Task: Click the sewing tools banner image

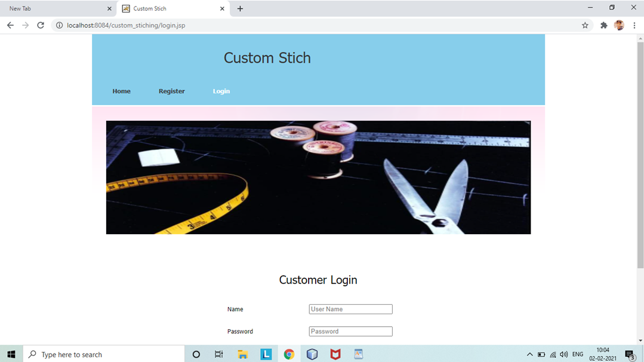Action: [x=318, y=177]
